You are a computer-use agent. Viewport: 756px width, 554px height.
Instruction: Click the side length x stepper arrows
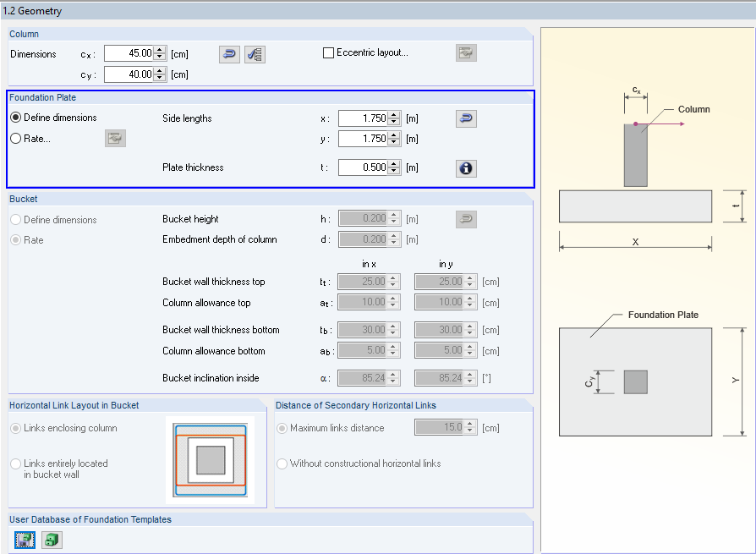[394, 118]
